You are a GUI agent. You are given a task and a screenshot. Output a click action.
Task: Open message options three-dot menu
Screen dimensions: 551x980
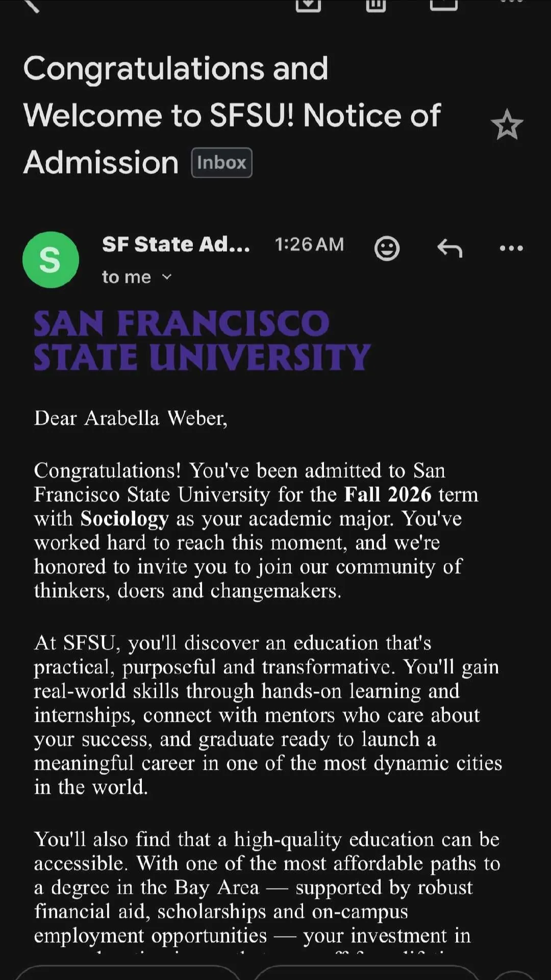click(511, 249)
